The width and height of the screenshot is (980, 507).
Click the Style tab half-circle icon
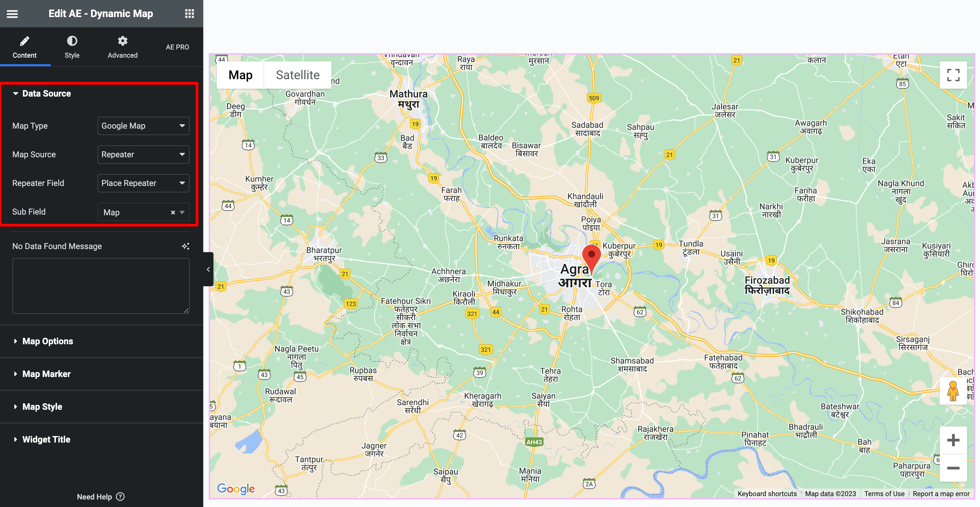72,41
